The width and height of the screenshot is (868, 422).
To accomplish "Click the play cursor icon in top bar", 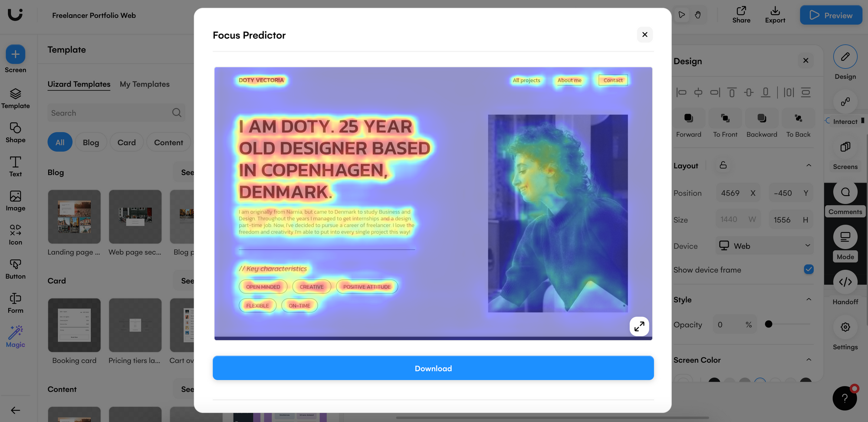I will [x=682, y=15].
